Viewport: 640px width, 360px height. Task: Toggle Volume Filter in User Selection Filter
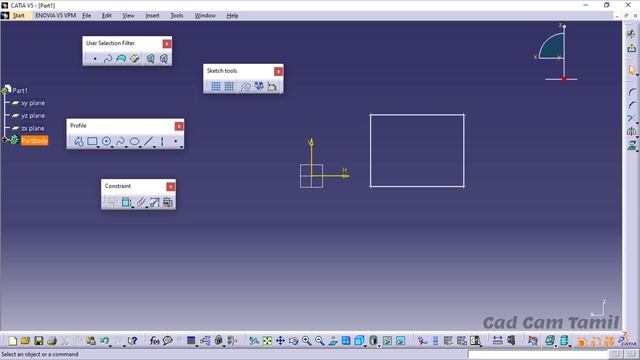point(134,59)
